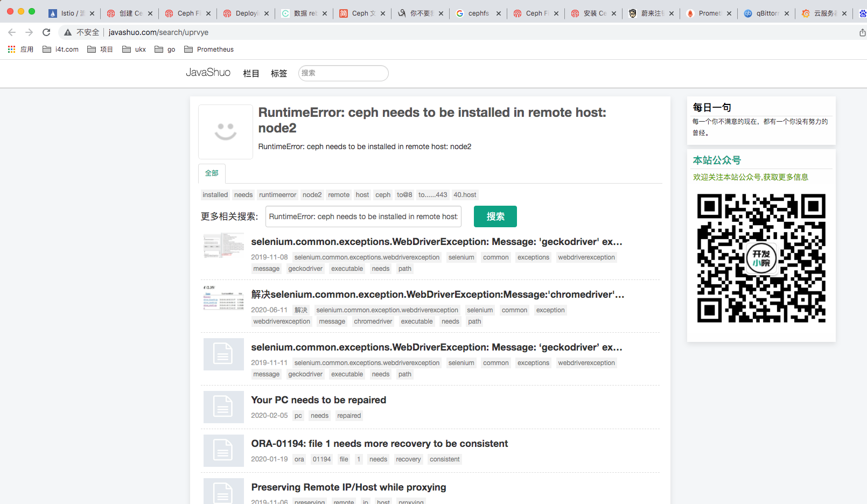Click document icon of 2019-11-11 geckodriver result

coord(223,354)
